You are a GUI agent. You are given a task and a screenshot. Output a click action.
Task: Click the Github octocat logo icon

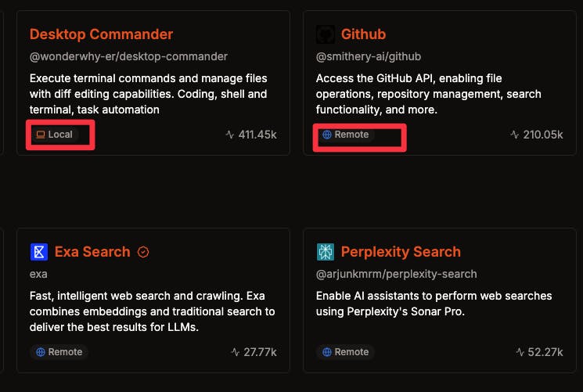coord(326,34)
